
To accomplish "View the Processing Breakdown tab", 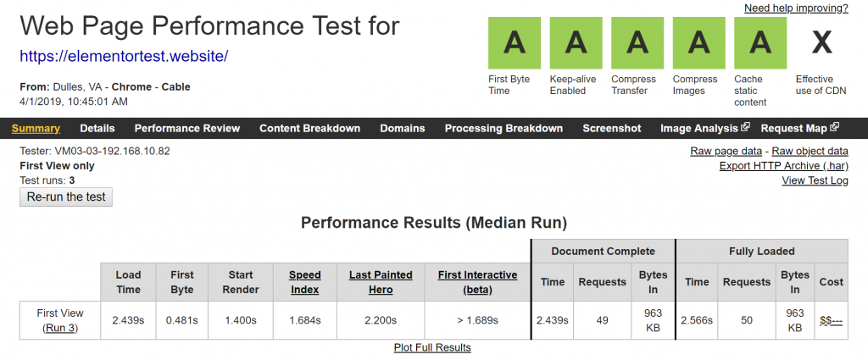I will click(504, 129).
